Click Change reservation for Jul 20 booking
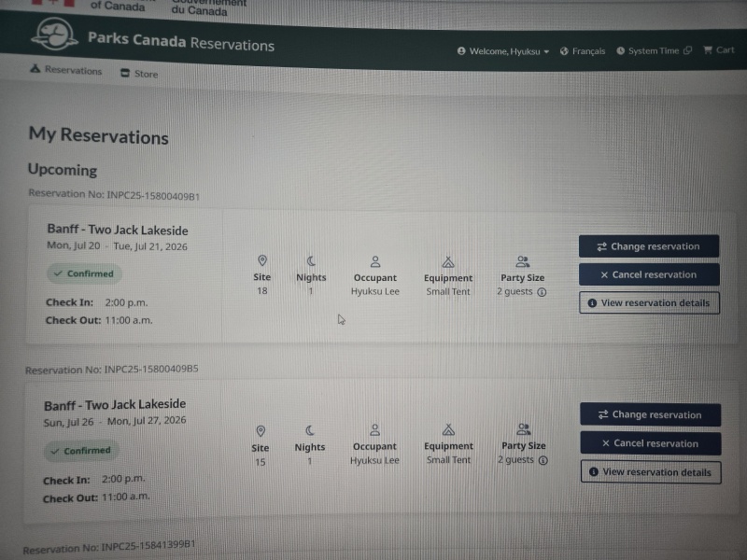 point(649,246)
